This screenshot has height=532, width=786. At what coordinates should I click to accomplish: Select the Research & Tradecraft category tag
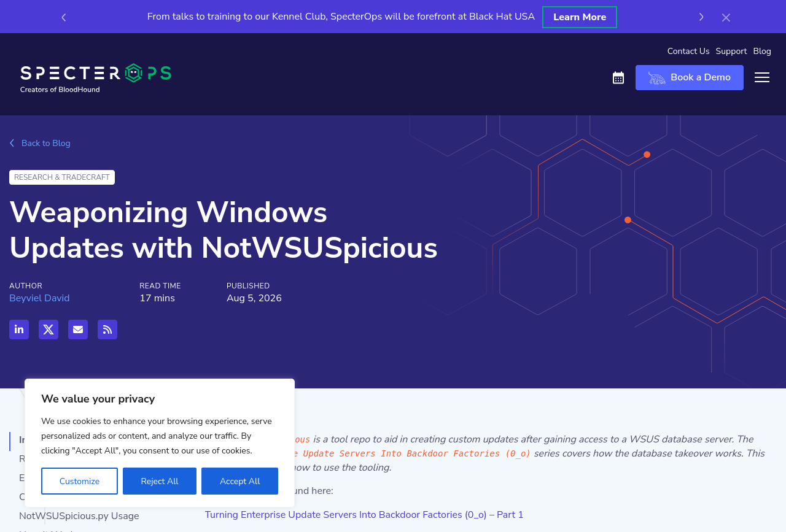click(62, 177)
